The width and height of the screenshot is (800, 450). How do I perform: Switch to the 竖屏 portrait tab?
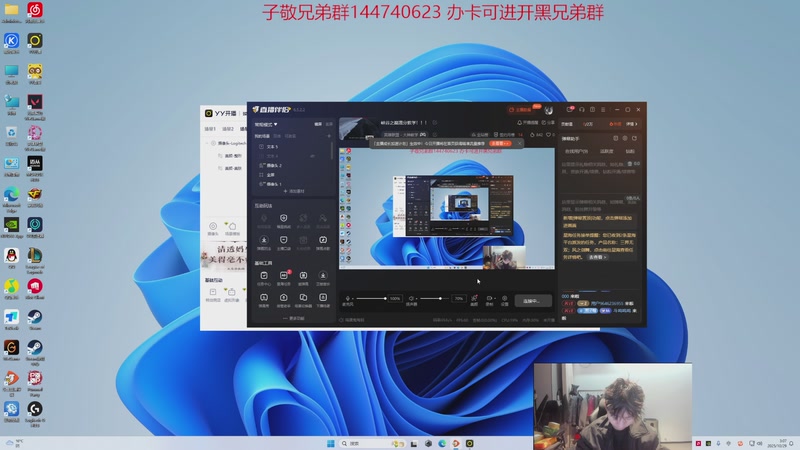click(329, 124)
